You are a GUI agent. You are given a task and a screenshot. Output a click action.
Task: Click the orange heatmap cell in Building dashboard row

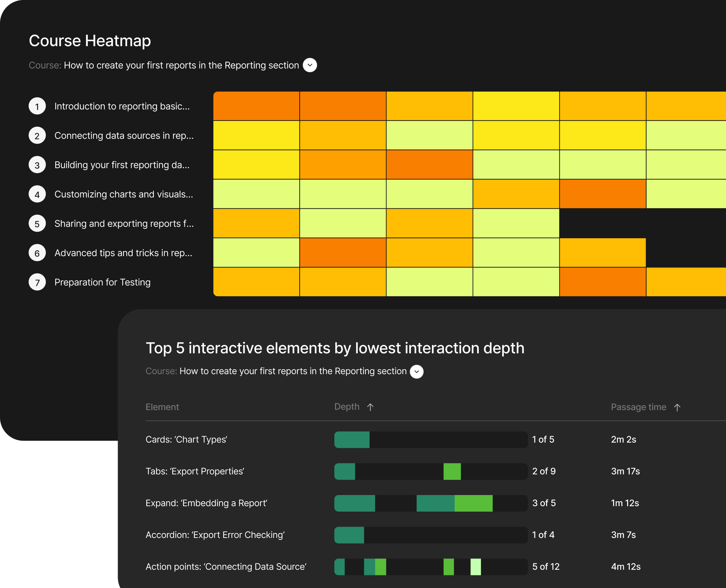pyautogui.click(x=429, y=164)
